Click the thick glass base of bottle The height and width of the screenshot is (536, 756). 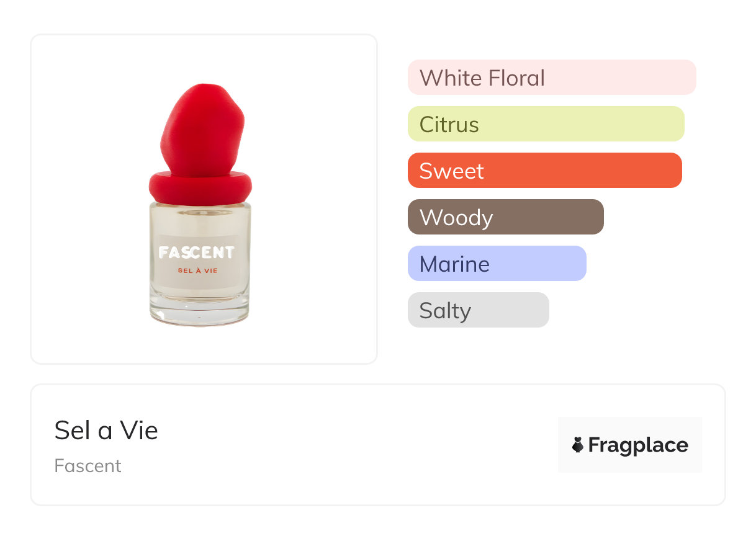199,313
